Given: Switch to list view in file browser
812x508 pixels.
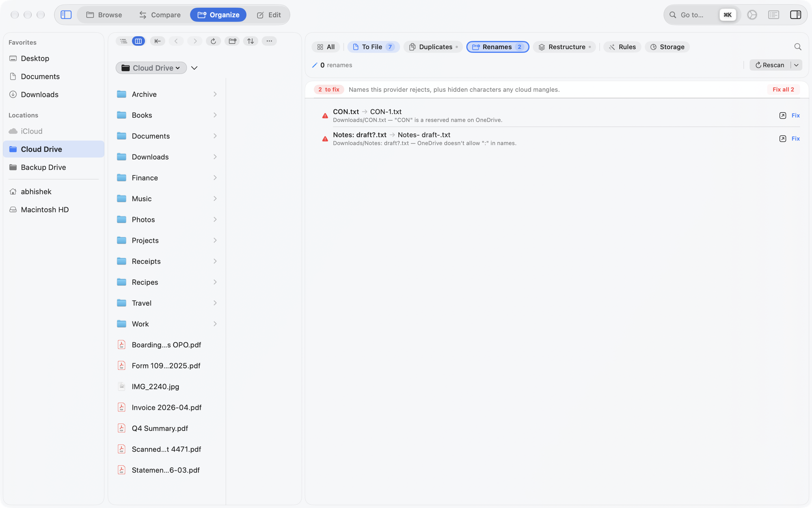Looking at the screenshot, I should click(123, 41).
